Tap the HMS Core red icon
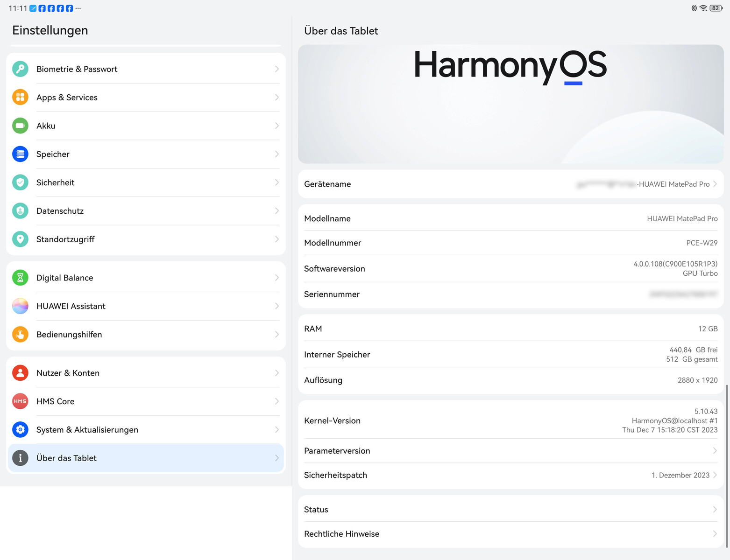The width and height of the screenshot is (730, 560). (20, 401)
